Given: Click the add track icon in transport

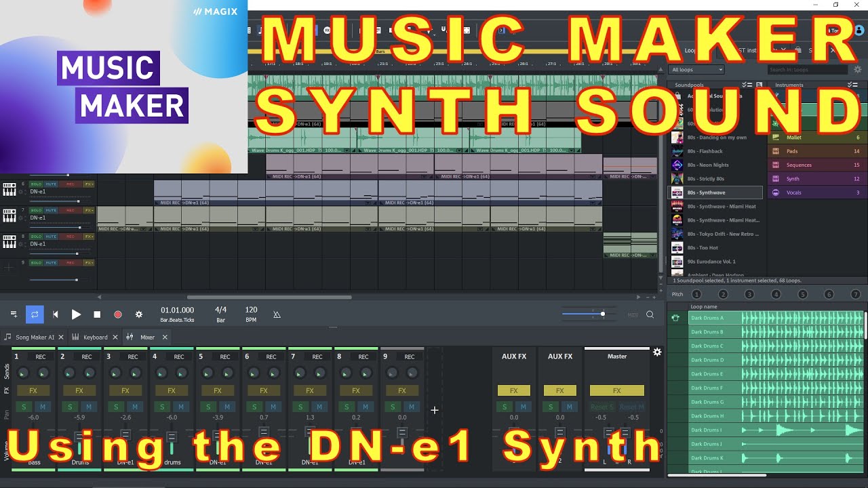Looking at the screenshot, I should [14, 314].
